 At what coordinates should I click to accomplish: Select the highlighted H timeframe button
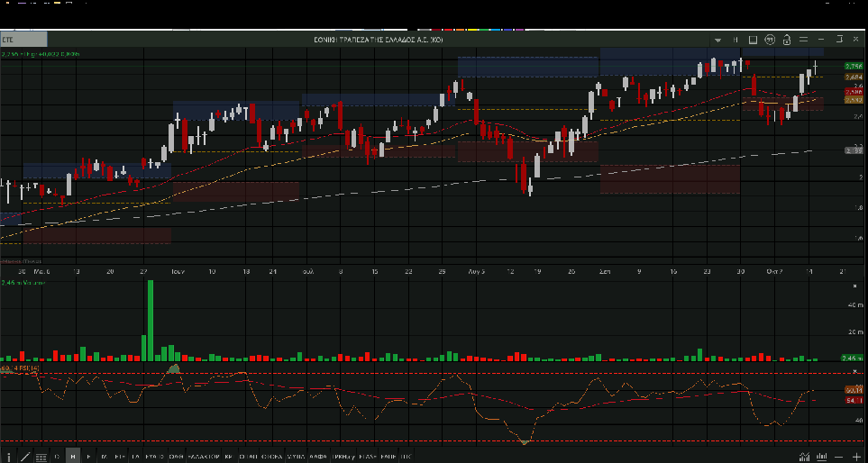[x=73, y=457]
